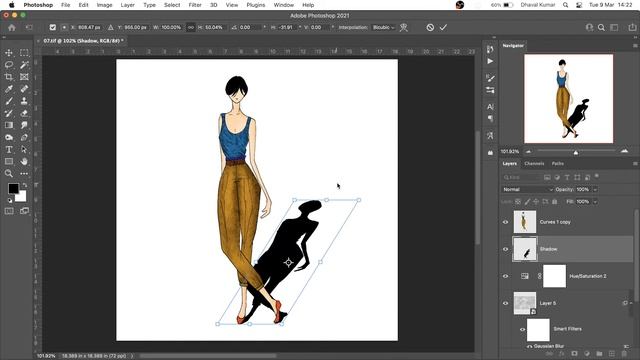Select the Move tool
This screenshot has height=360, width=640.
click(x=9, y=53)
